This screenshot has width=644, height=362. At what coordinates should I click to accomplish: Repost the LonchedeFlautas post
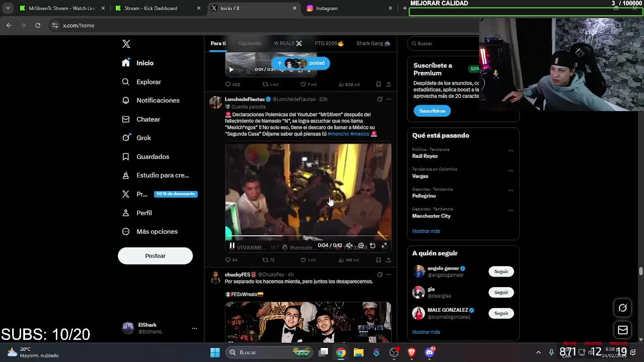click(269, 260)
